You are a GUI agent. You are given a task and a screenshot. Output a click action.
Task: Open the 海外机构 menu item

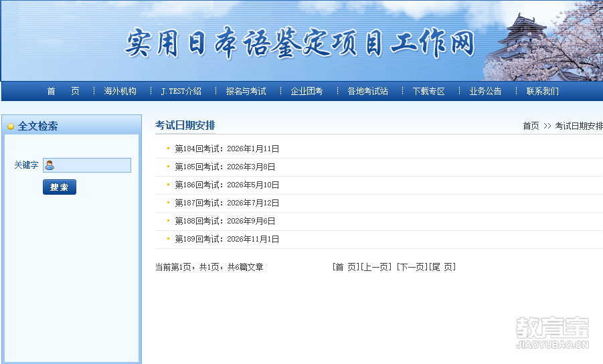(x=120, y=91)
